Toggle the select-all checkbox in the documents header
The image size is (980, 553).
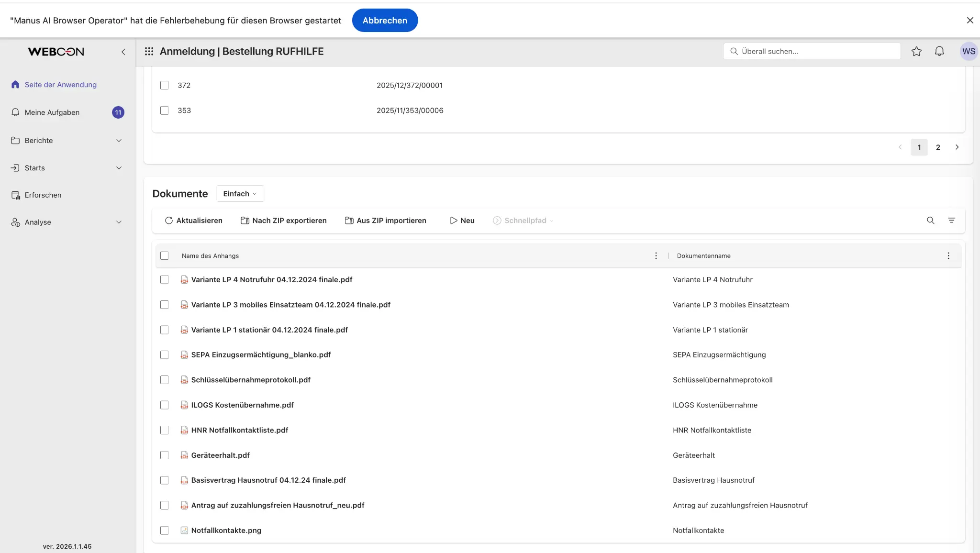coord(165,255)
